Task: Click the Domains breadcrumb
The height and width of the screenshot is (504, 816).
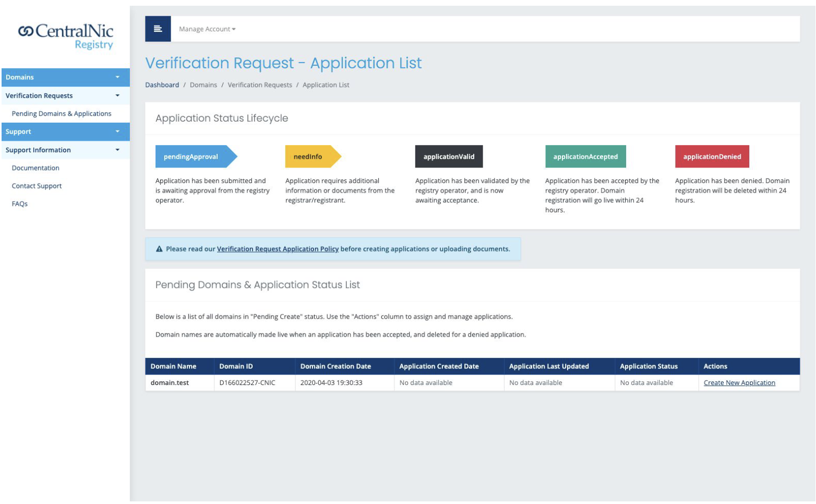Action: 203,85
